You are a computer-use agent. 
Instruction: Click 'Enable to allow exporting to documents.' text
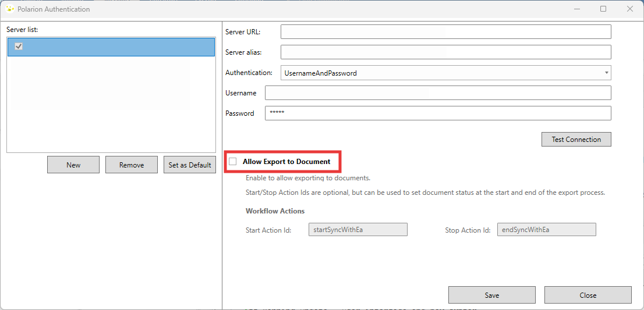(308, 178)
